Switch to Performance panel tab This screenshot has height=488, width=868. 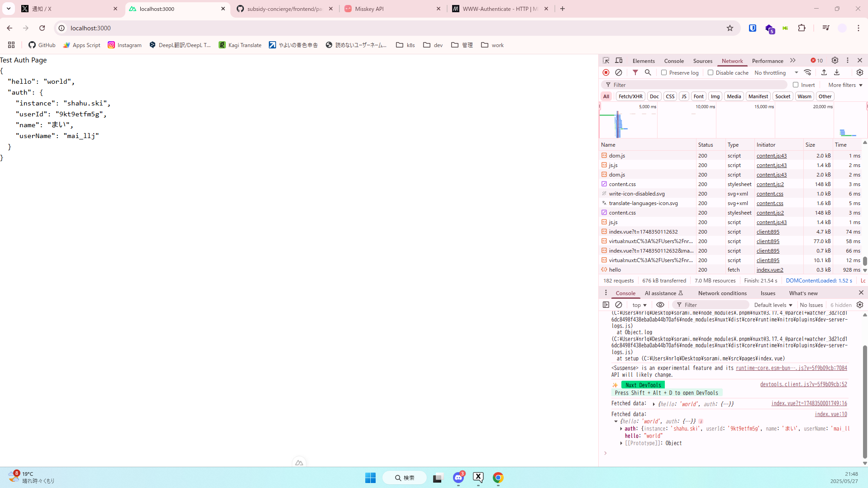(768, 61)
